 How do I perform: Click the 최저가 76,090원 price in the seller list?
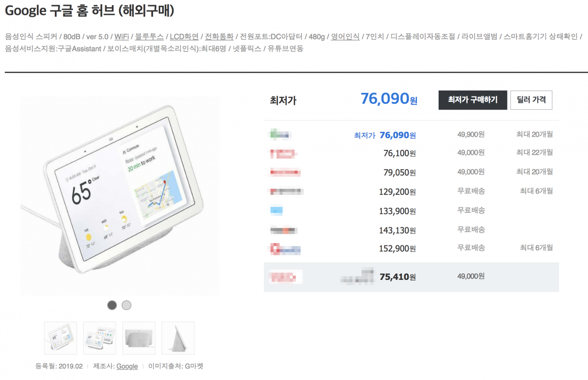coord(385,135)
